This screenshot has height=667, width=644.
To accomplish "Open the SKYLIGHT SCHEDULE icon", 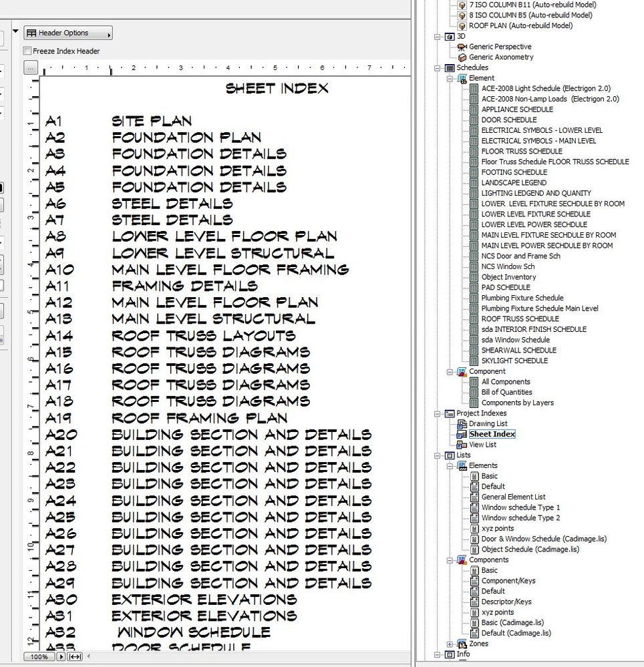I will point(474,361).
